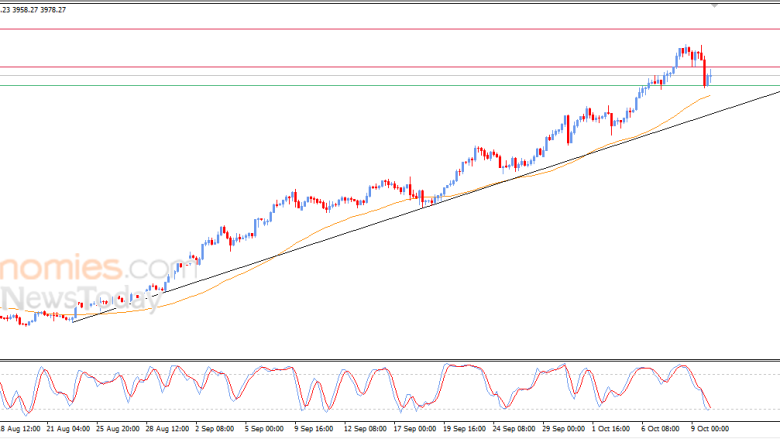Click the NewsToday watermark text
Image resolution: width=780 pixels, height=439 pixels.
tap(80, 297)
